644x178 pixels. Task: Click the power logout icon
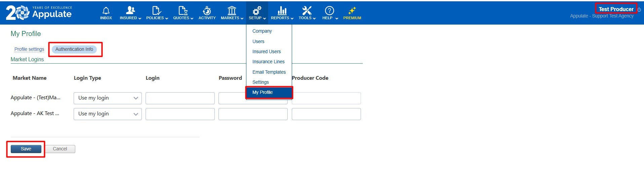coord(639,10)
